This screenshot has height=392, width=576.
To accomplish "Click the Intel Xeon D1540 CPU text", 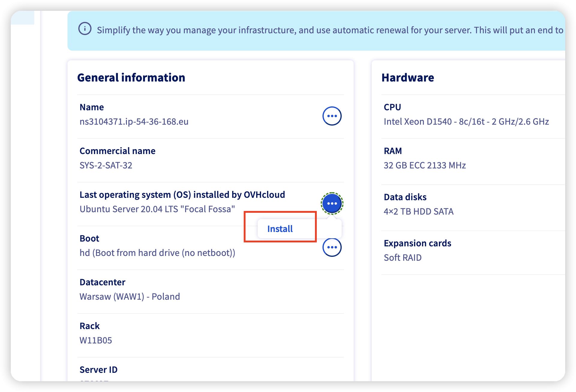I will pyautogui.click(x=466, y=122).
